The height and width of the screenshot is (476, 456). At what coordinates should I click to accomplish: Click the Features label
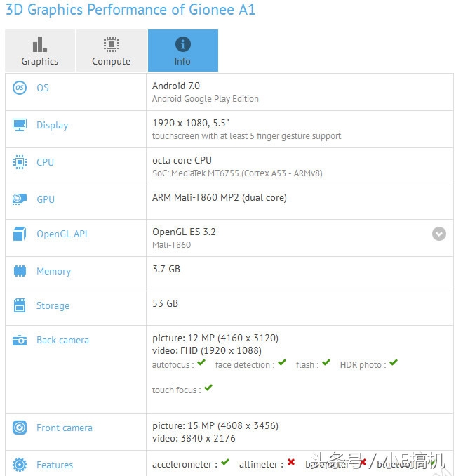tap(55, 465)
